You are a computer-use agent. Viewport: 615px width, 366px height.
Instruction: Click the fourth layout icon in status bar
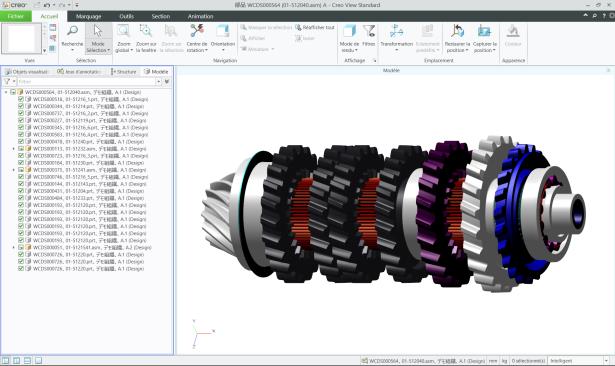point(38,360)
